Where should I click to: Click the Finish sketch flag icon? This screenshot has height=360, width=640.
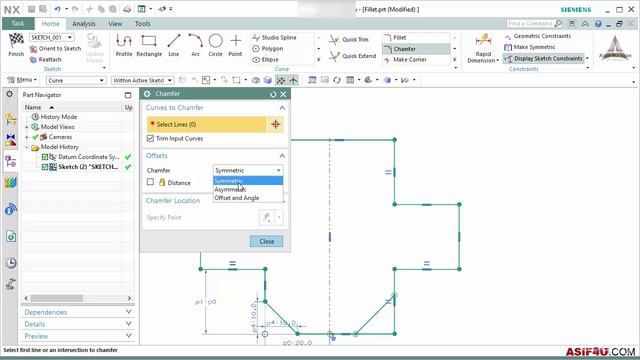pyautogui.click(x=16, y=44)
